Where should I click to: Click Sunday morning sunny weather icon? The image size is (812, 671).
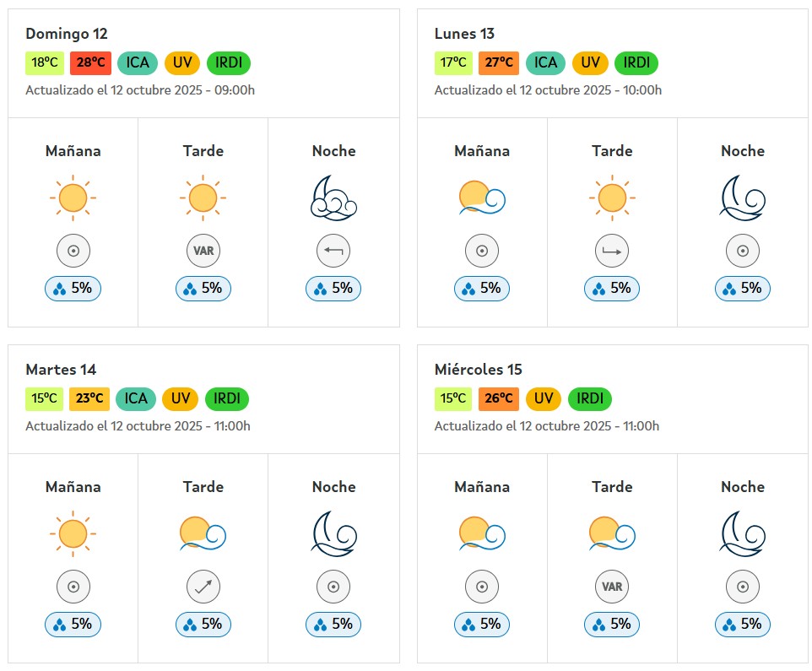coord(73,198)
